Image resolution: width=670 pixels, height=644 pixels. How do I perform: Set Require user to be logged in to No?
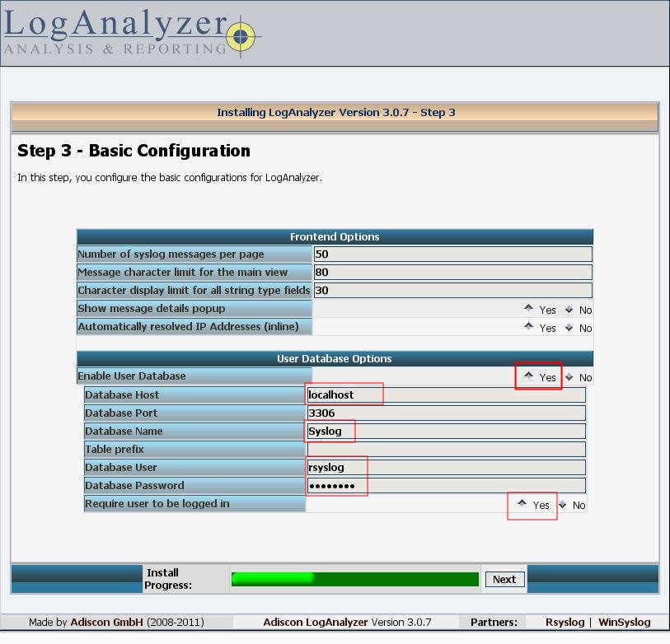coord(562,505)
